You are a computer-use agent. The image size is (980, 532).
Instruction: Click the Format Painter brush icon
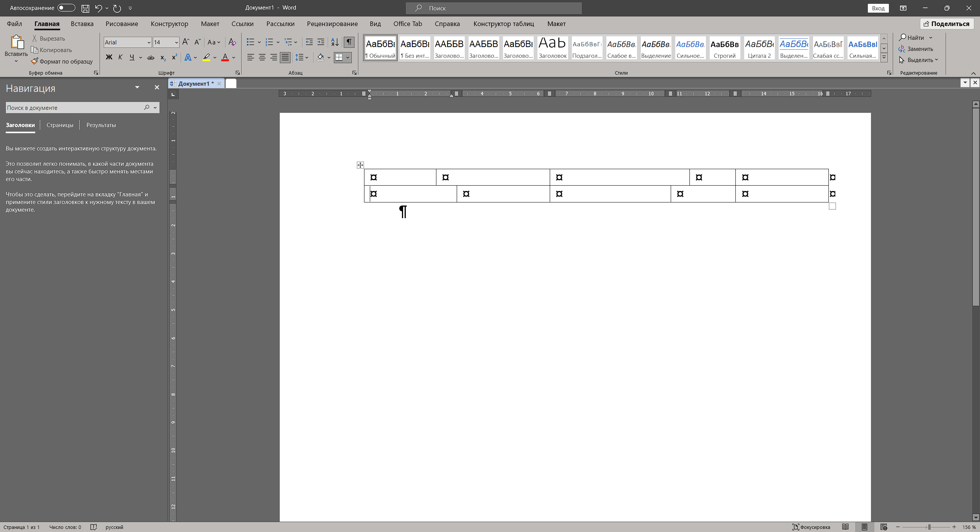(x=35, y=61)
